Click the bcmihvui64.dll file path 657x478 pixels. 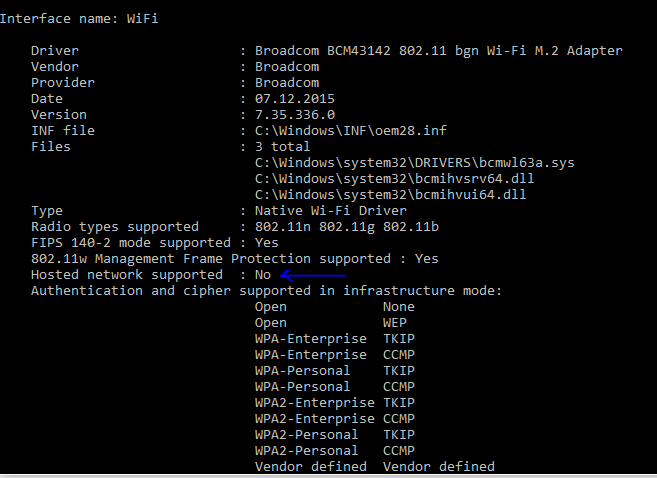390,195
